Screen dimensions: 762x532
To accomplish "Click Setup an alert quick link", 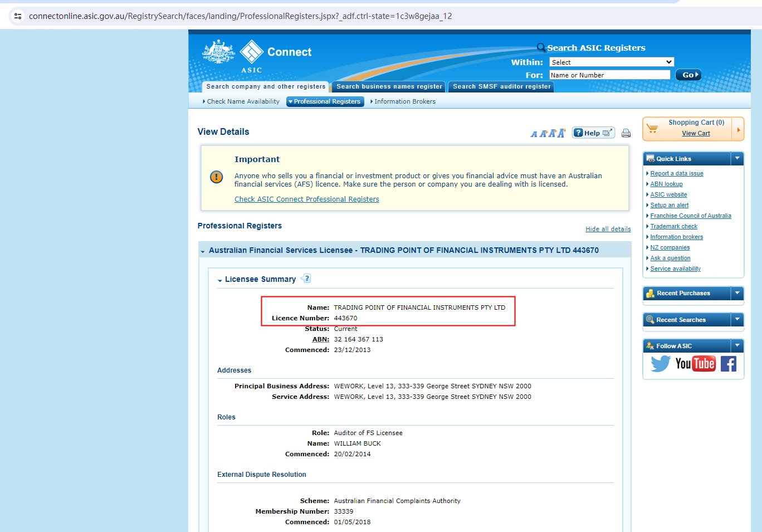I will 670,206.
